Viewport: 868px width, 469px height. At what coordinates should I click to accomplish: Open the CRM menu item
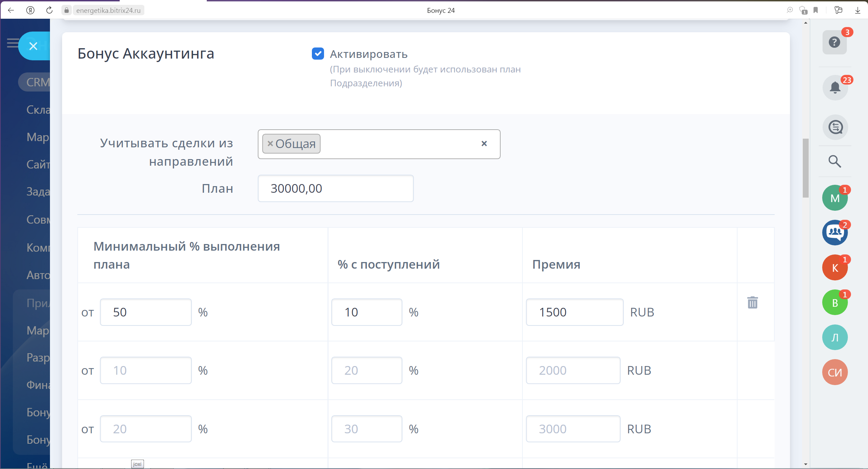38,82
